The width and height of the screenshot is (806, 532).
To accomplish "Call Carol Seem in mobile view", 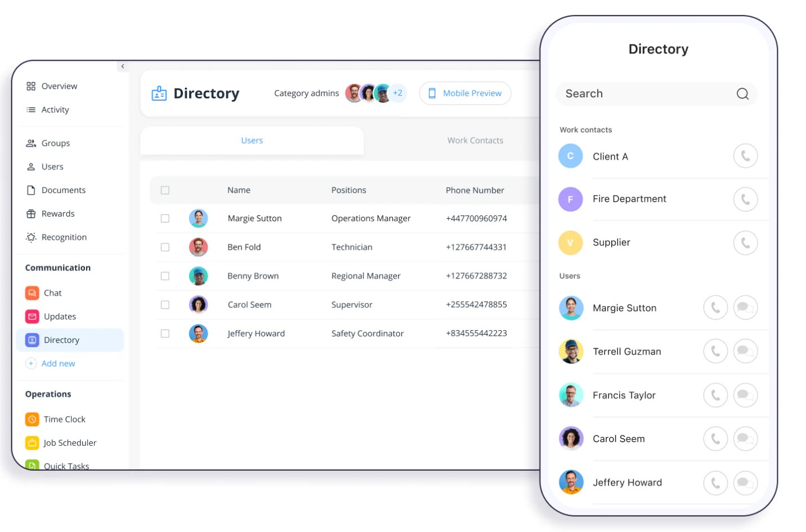I will pos(715,439).
